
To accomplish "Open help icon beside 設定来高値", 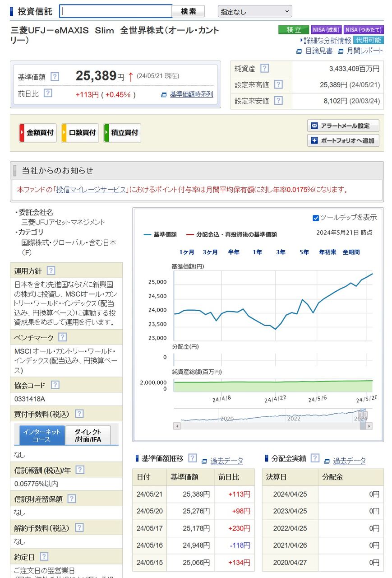I will 278,84.
